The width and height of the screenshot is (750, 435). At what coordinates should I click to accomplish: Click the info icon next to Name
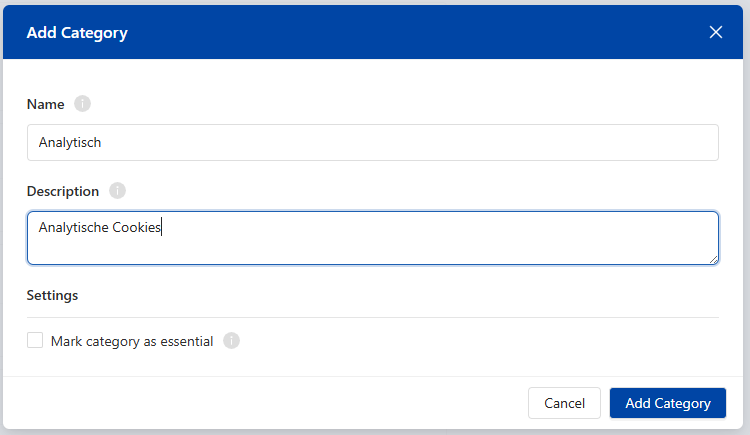pyautogui.click(x=82, y=104)
